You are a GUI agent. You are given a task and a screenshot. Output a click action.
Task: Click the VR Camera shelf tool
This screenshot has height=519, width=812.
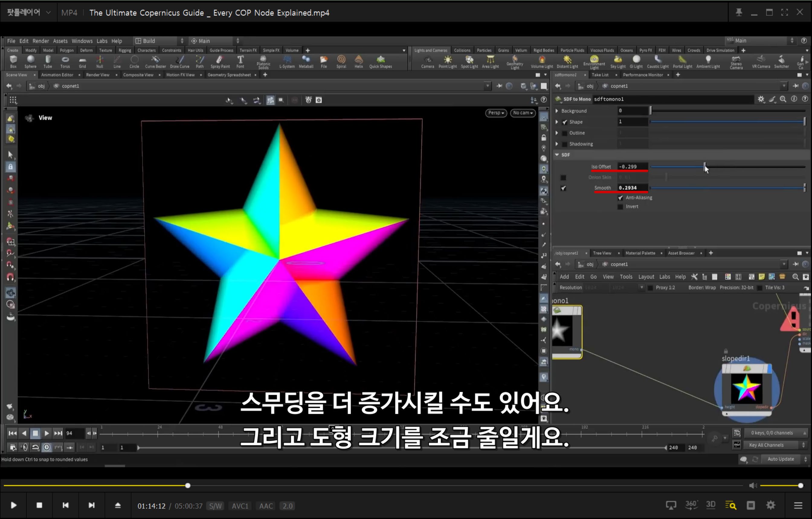[x=761, y=62]
